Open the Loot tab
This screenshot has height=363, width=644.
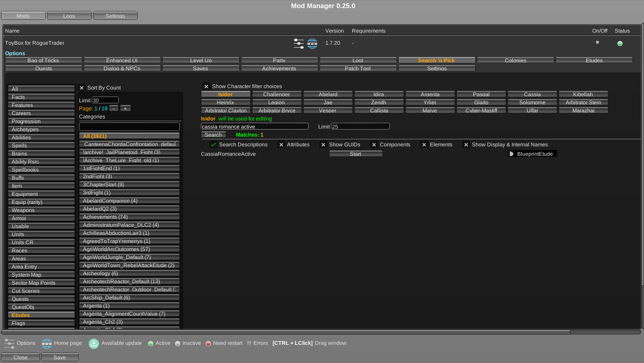pos(358,60)
